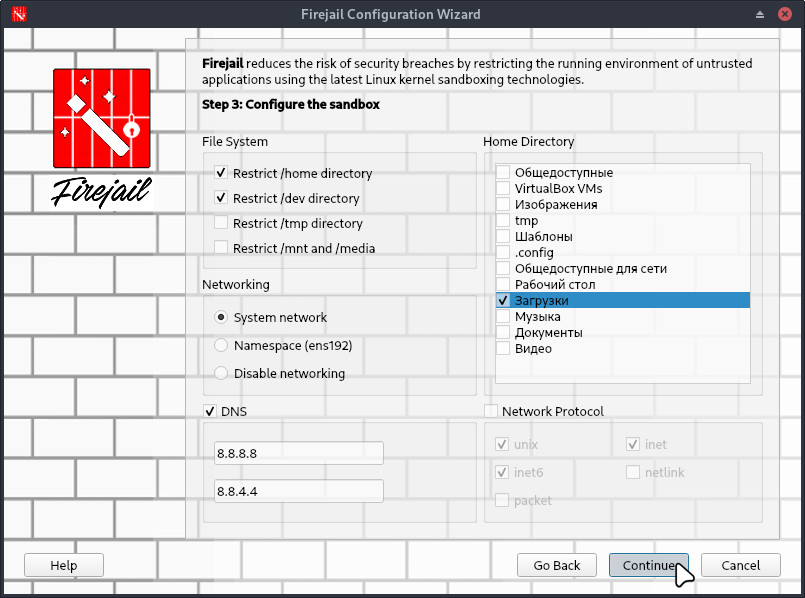Check the Видео folder checkbox
Image resolution: width=805 pixels, height=598 pixels.
tap(503, 348)
